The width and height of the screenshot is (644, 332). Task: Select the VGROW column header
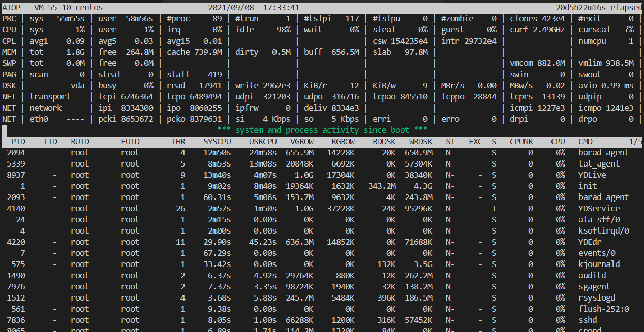point(302,141)
